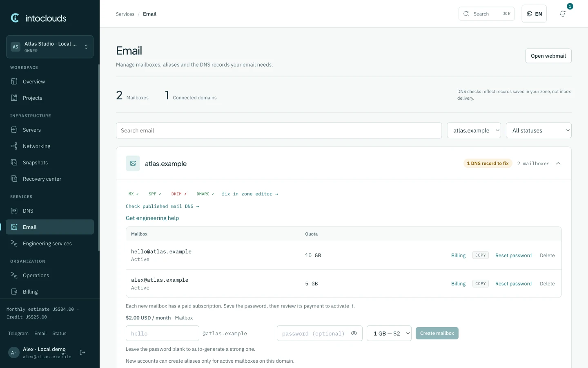
Task: Open the top bar Search box
Action: 487,14
